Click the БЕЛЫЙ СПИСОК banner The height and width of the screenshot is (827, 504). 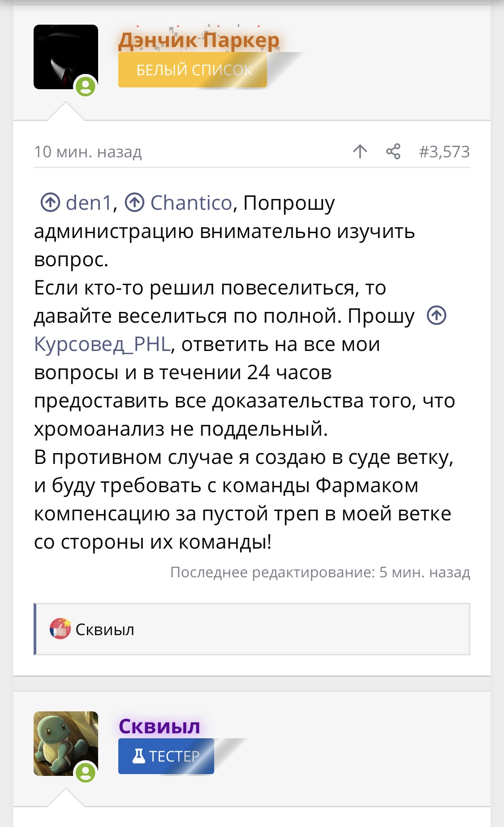tap(193, 70)
